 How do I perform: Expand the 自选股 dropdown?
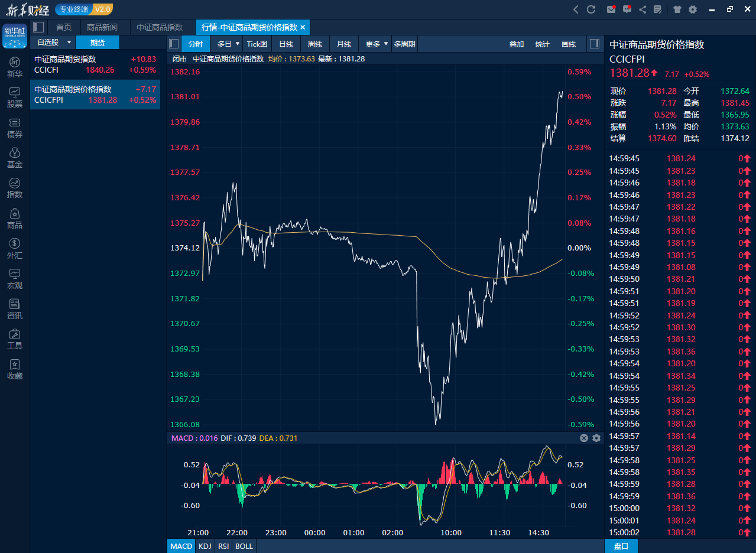(69, 43)
